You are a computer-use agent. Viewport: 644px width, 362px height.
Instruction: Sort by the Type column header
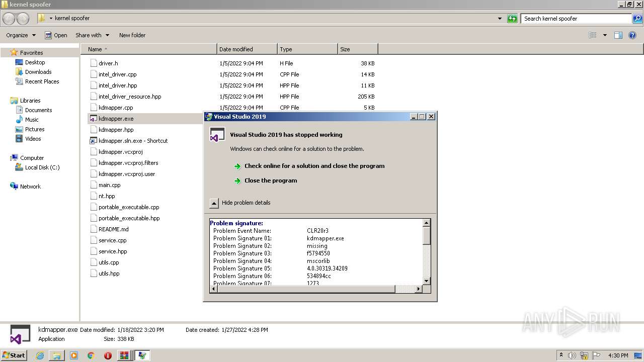click(307, 49)
